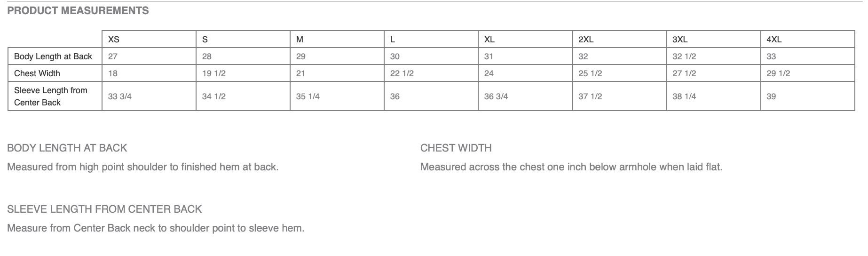Click SLEEVE LENGTH FROM CENTER BACK heading

[x=104, y=209]
